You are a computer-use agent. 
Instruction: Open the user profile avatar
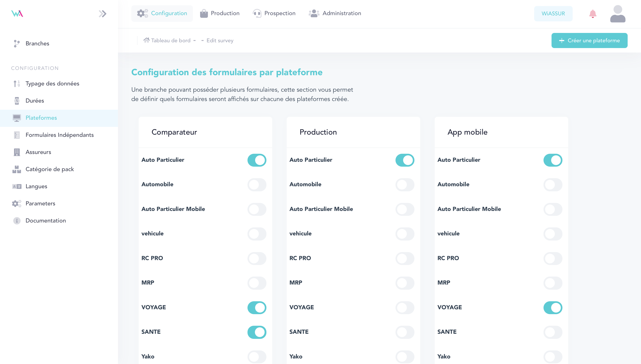coord(617,14)
